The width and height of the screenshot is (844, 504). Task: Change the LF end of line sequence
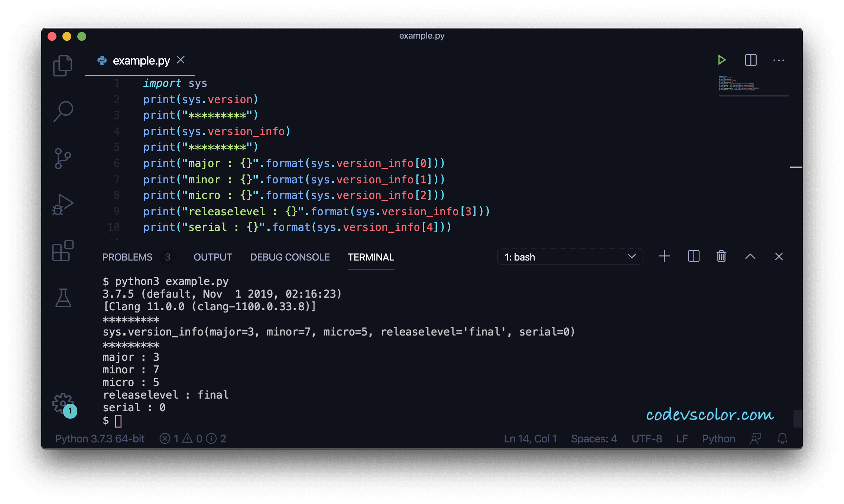pyautogui.click(x=682, y=439)
